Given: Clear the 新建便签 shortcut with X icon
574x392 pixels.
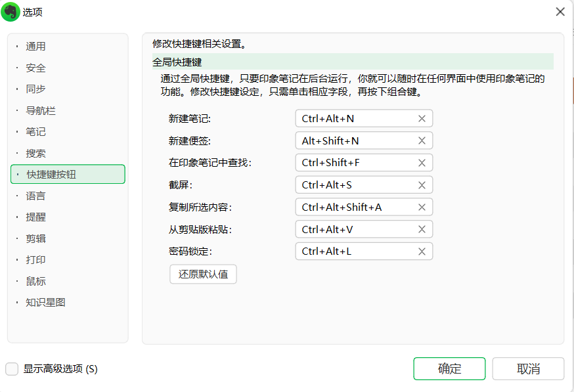Looking at the screenshot, I should pos(422,141).
